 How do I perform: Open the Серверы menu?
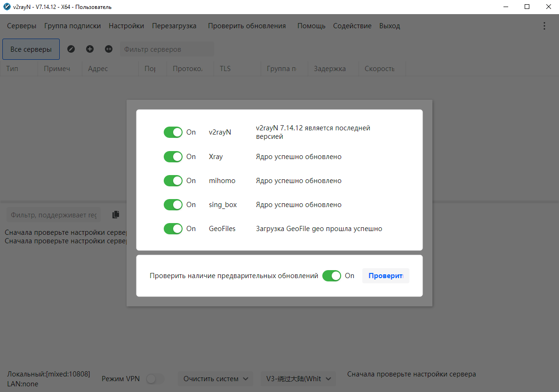(22, 26)
